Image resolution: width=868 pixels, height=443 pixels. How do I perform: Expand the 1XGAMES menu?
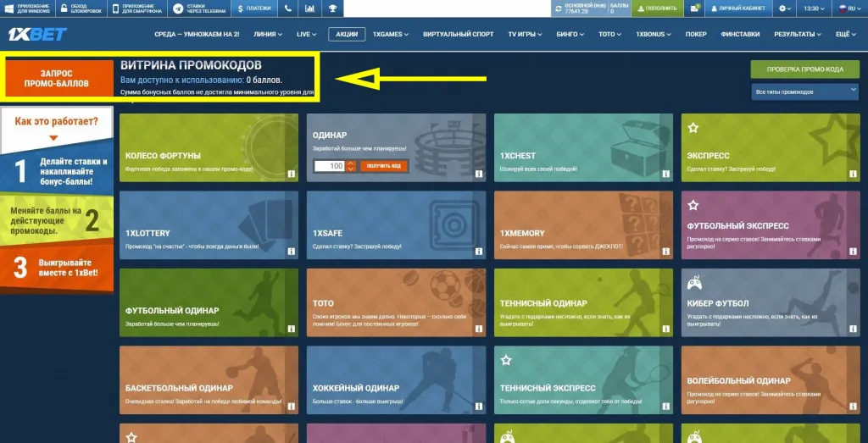391,34
